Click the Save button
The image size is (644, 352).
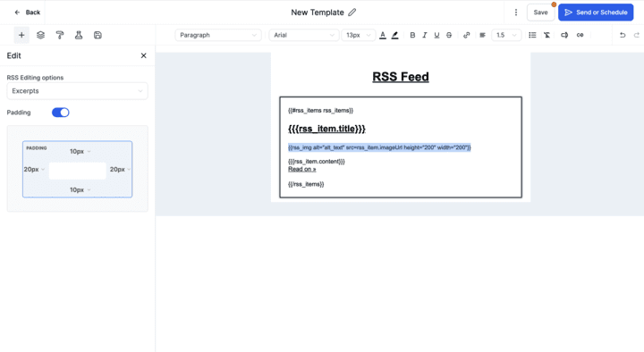click(x=540, y=13)
